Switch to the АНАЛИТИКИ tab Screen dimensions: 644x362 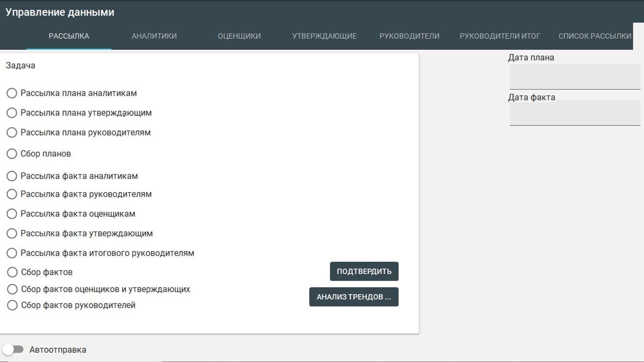click(154, 36)
